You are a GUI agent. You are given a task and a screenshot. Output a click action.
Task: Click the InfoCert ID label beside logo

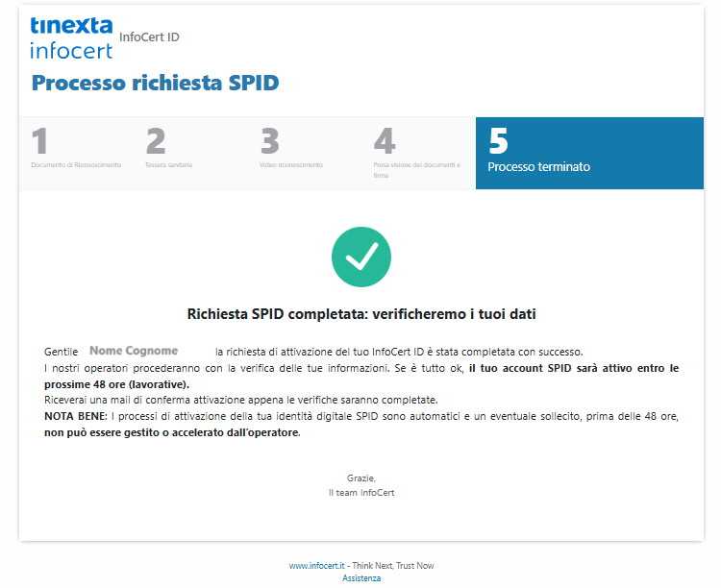(149, 37)
